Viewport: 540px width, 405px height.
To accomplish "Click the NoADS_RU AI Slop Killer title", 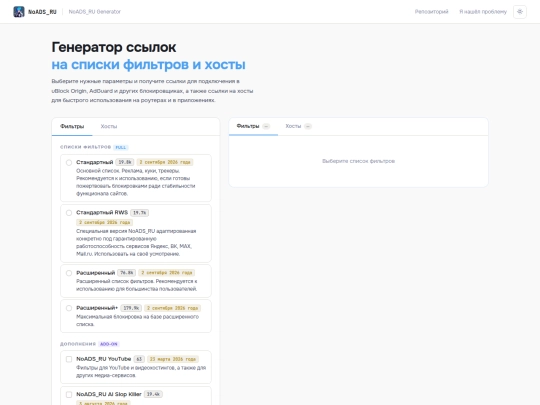I will pos(109,394).
